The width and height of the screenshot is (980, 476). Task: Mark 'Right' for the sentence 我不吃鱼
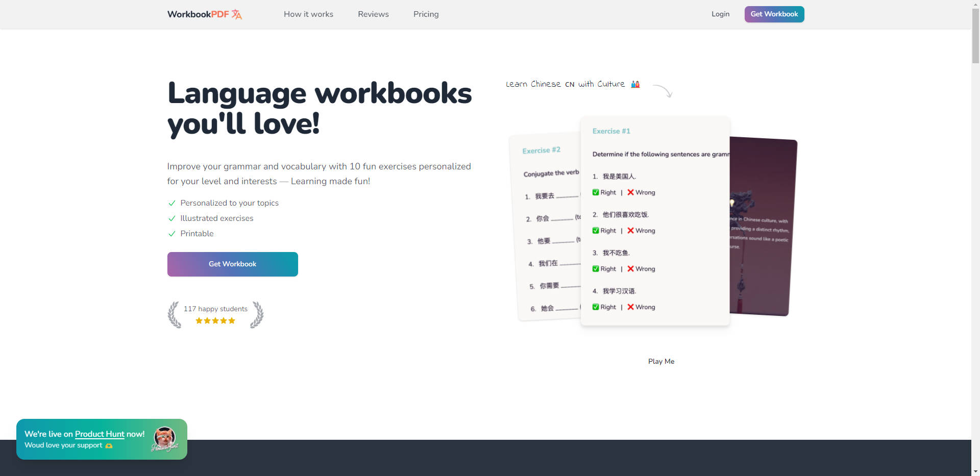point(604,269)
